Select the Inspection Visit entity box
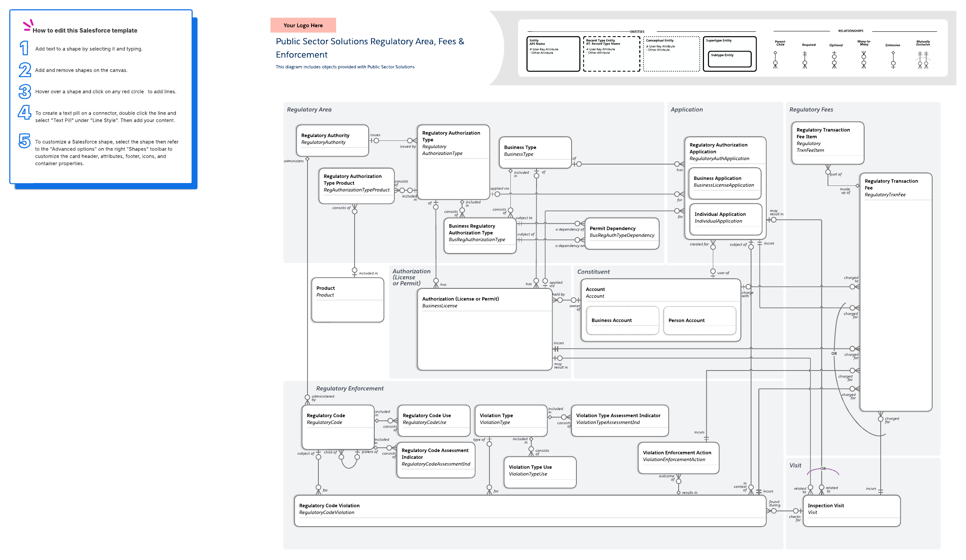This screenshot has height=560, width=966. (x=851, y=511)
